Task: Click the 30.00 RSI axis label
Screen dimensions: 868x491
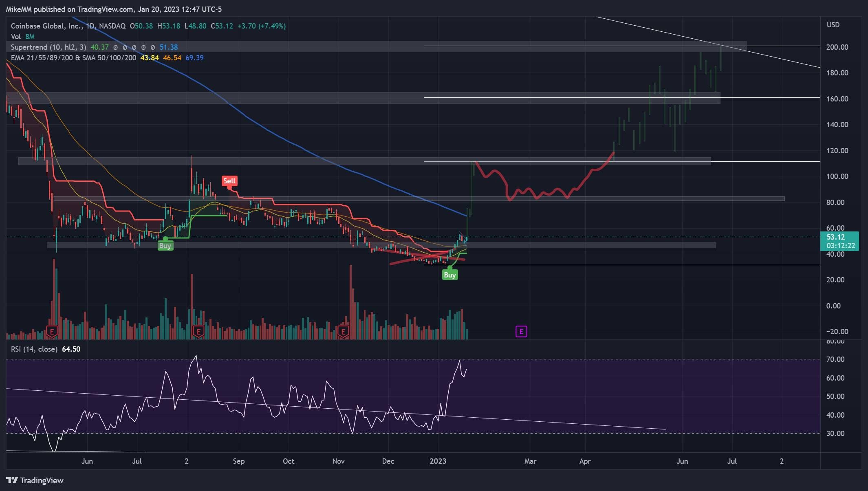Action: (835, 434)
